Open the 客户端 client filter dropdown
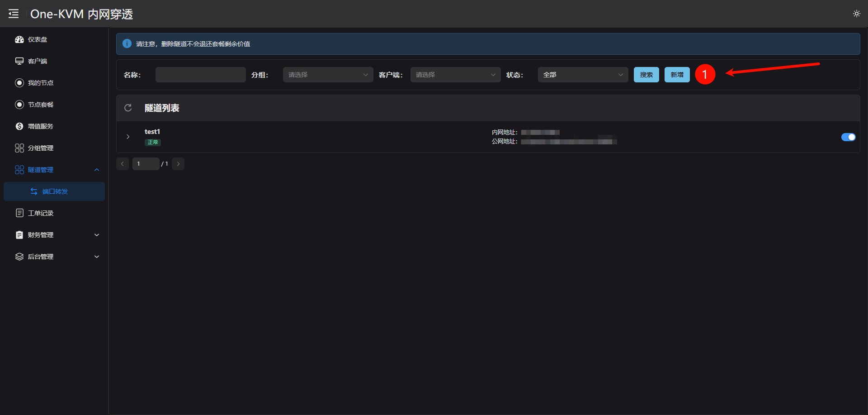Image resolution: width=868 pixels, height=415 pixels. (x=455, y=75)
